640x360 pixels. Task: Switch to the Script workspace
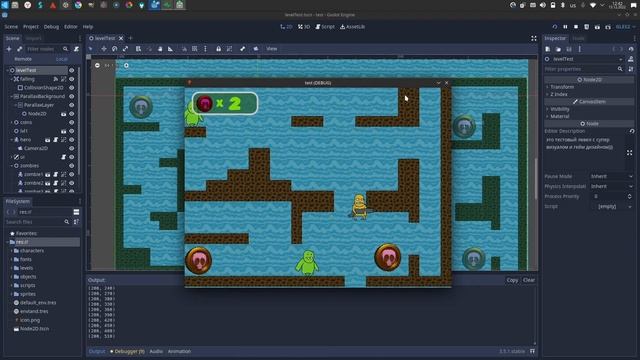click(x=325, y=27)
